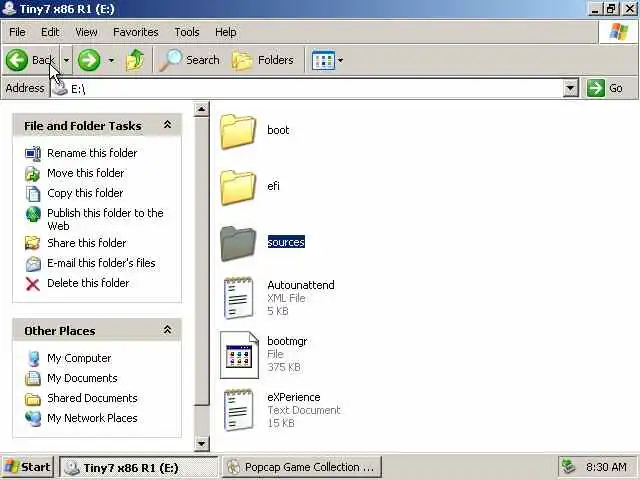Click the My Documents icon
640x480 pixels.
point(33,378)
